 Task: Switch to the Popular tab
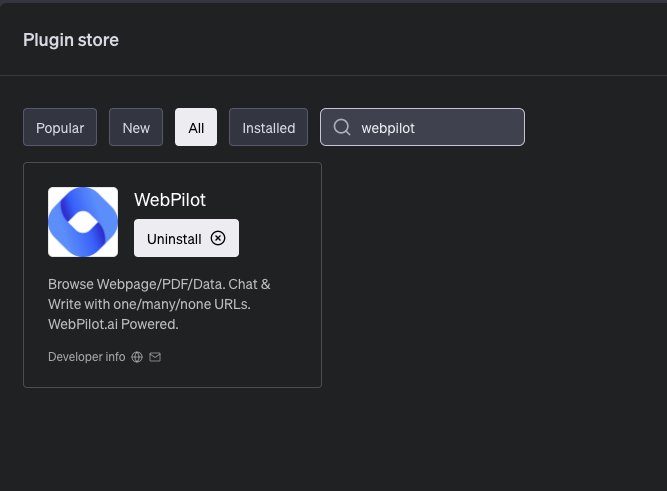pos(60,127)
